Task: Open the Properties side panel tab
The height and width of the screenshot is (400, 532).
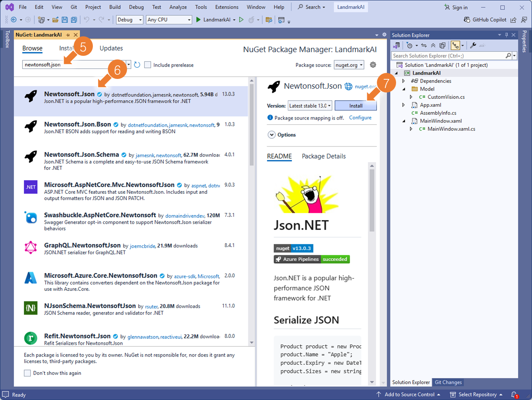Action: [524, 42]
